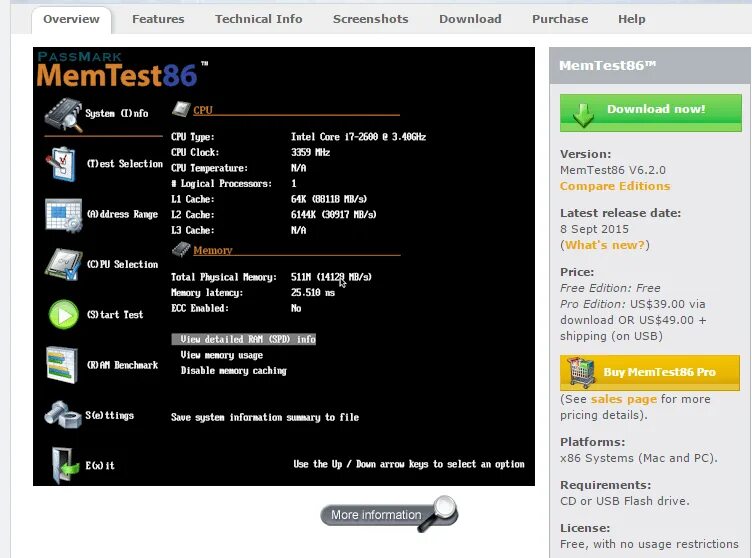Viewport: 752px width, 558px height.
Task: Select Disable memory caching option
Action: point(234,371)
